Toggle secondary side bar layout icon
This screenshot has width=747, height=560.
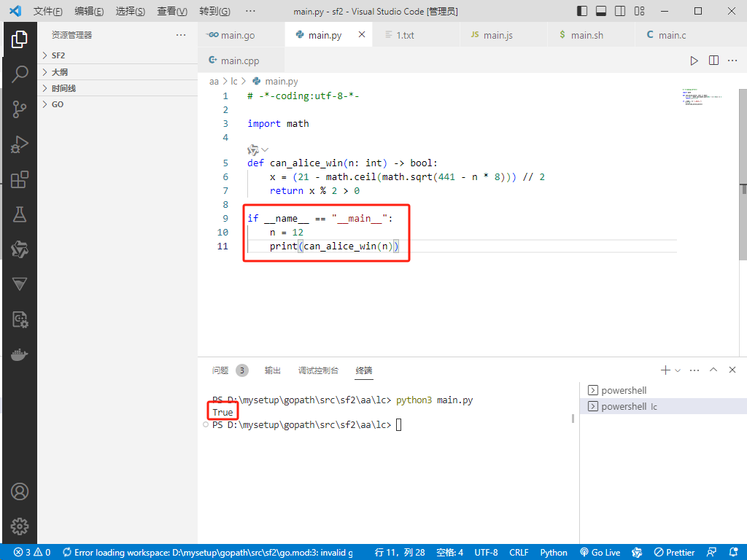[620, 11]
